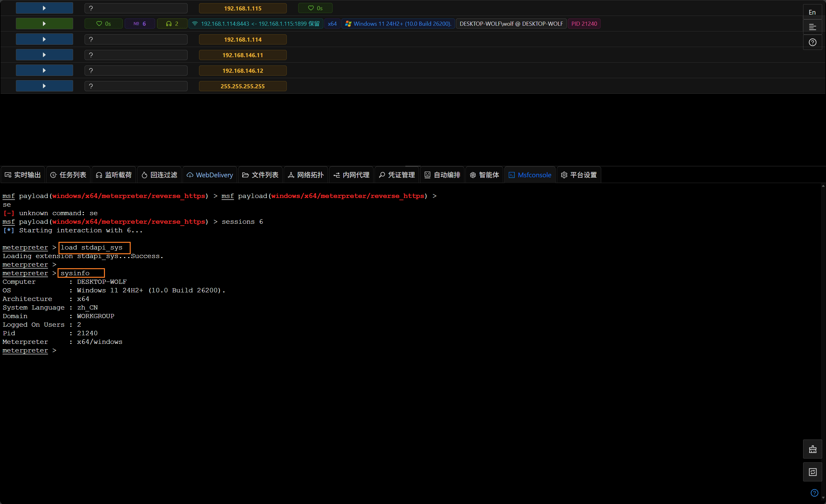Click the 192.168.146.12 IP address tag
This screenshot has height=504, width=826.
pyautogui.click(x=243, y=71)
